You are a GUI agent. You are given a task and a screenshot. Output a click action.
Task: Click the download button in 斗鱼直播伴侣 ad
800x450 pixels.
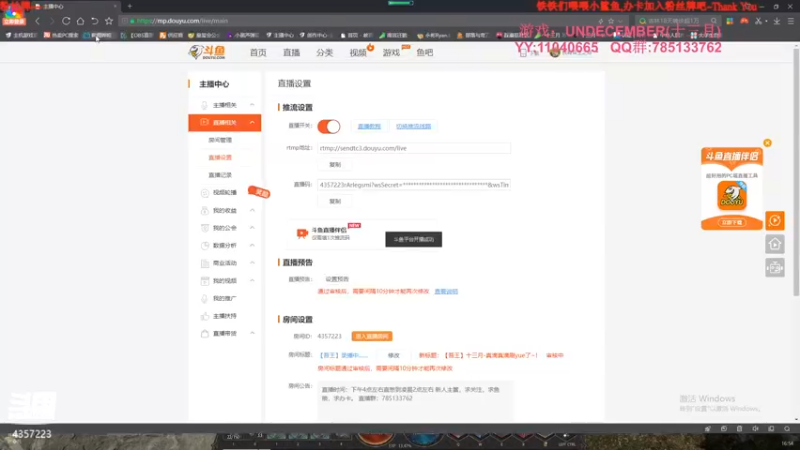[x=732, y=222]
